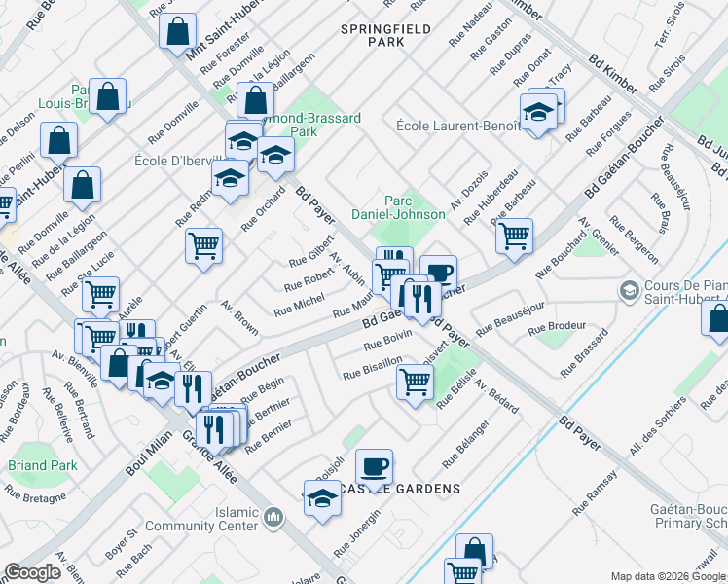Image resolution: width=728 pixels, height=584 pixels.
Task: Click the Parc Daniel-Johnson label
Action: pyautogui.click(x=398, y=207)
